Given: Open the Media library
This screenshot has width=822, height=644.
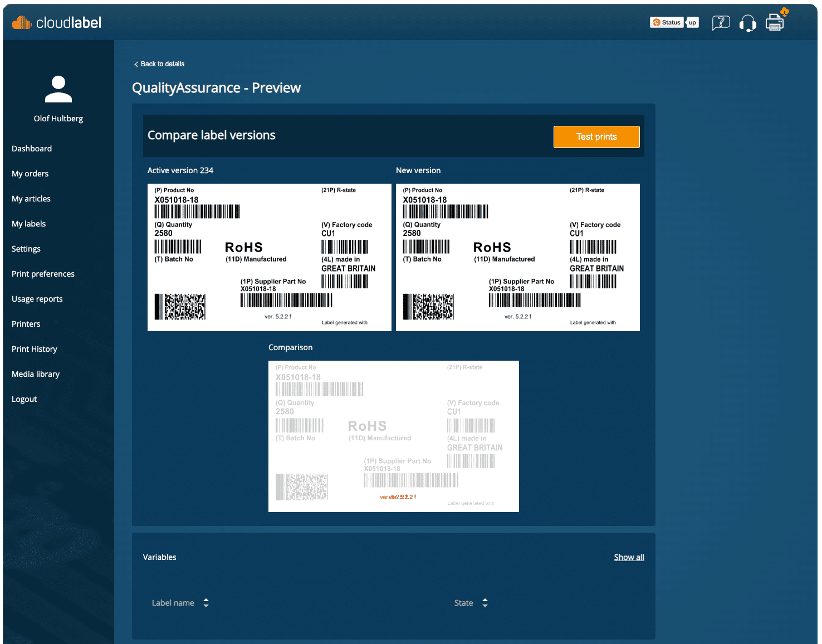Looking at the screenshot, I should 35,374.
